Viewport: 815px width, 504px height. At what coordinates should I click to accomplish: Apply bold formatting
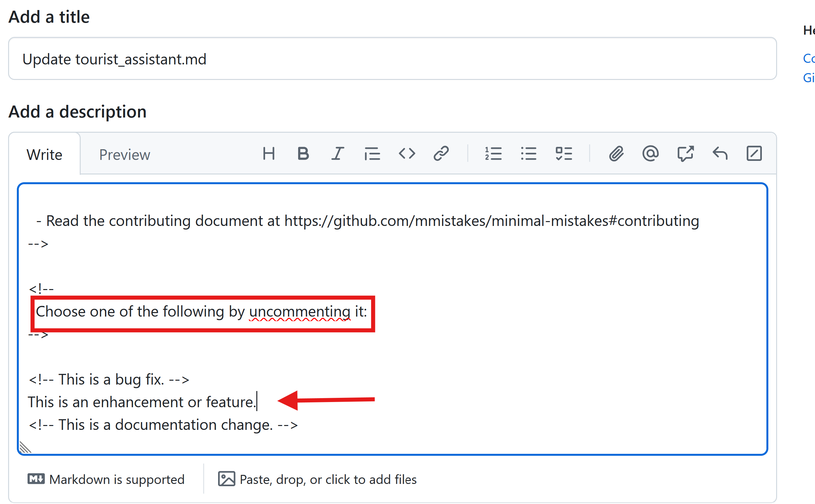click(x=303, y=154)
